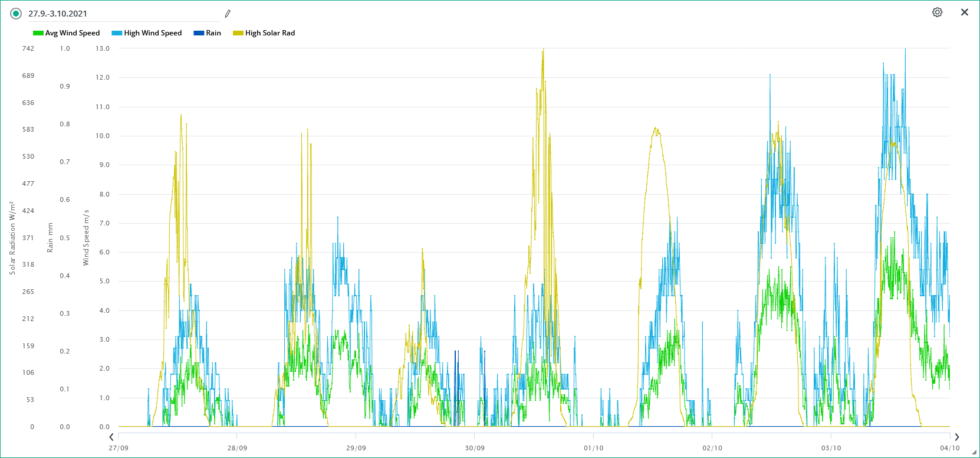Click the resize handle in bottom-right corner

click(x=974, y=453)
